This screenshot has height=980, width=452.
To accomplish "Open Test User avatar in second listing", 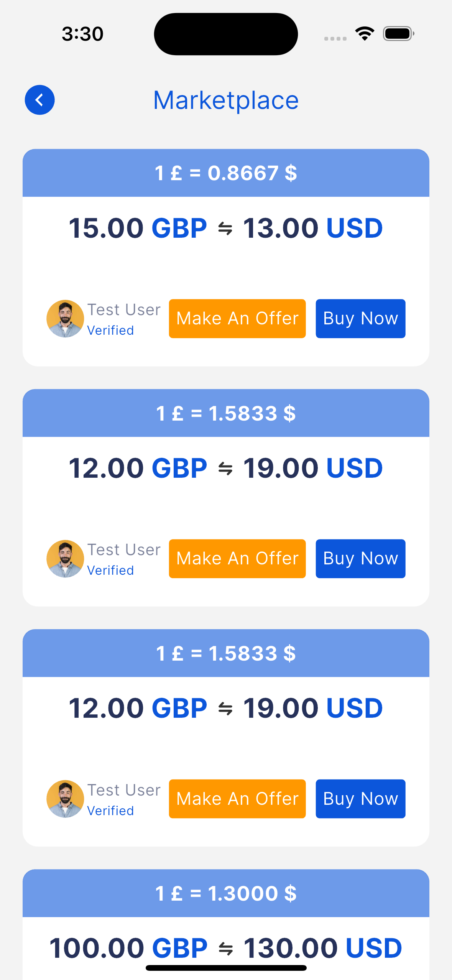I will (65, 559).
